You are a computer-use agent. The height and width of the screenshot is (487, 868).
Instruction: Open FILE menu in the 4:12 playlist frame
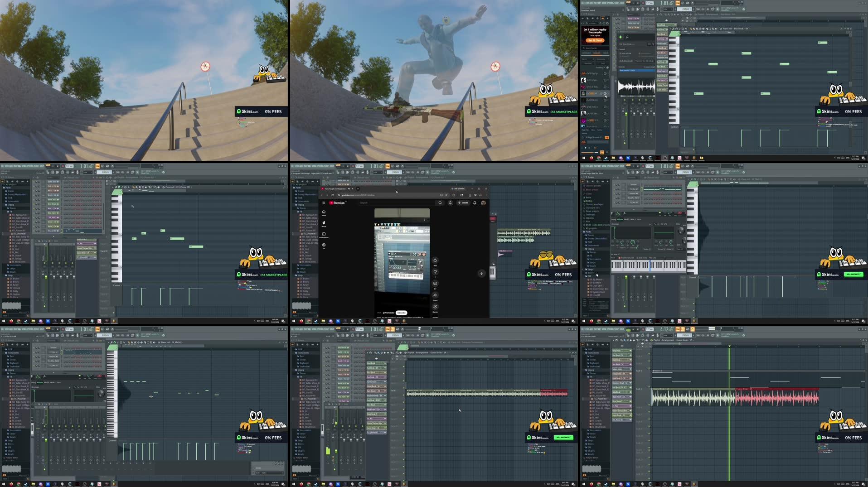tap(583, 329)
